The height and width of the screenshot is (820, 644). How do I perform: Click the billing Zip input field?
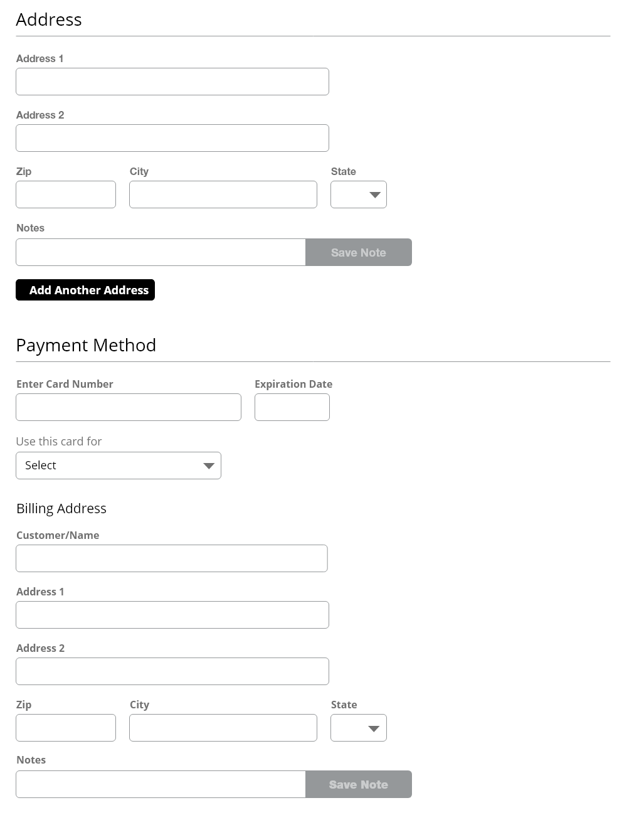click(x=66, y=728)
